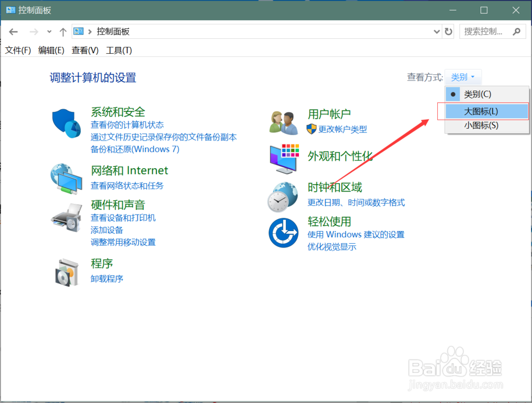The image size is (532, 403).
Task: Click 调整常用移动设置 link
Action: pyautogui.click(x=123, y=242)
